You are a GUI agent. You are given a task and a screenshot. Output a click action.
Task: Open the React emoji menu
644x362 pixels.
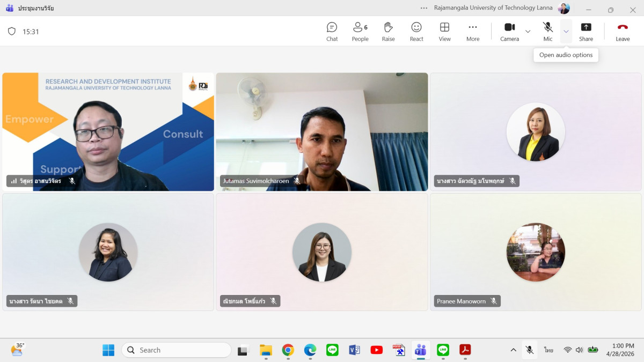click(x=416, y=31)
